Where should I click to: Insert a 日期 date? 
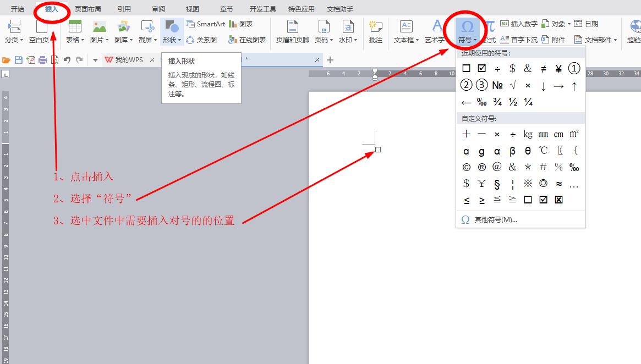click(x=586, y=24)
